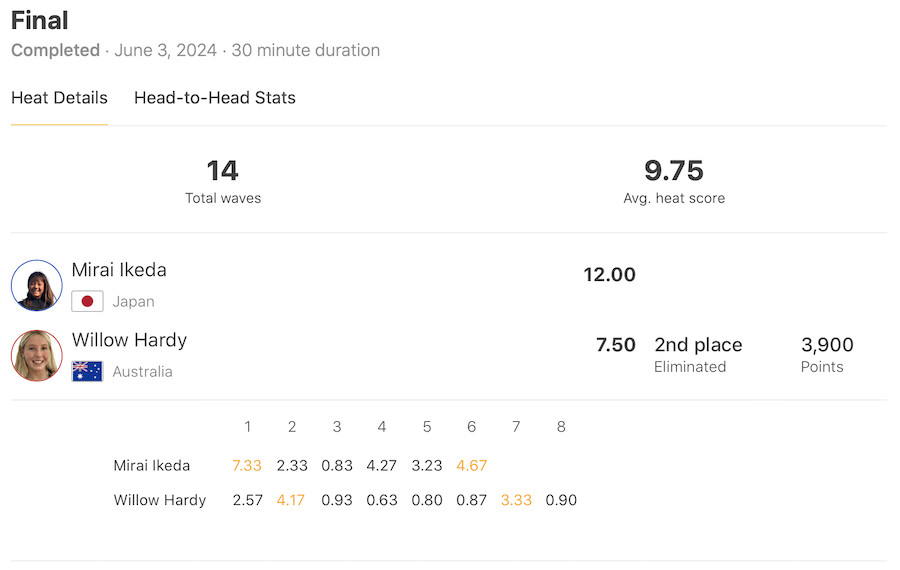Select the Heat Details tab
Screen dimensions: 900x570
coord(59,98)
